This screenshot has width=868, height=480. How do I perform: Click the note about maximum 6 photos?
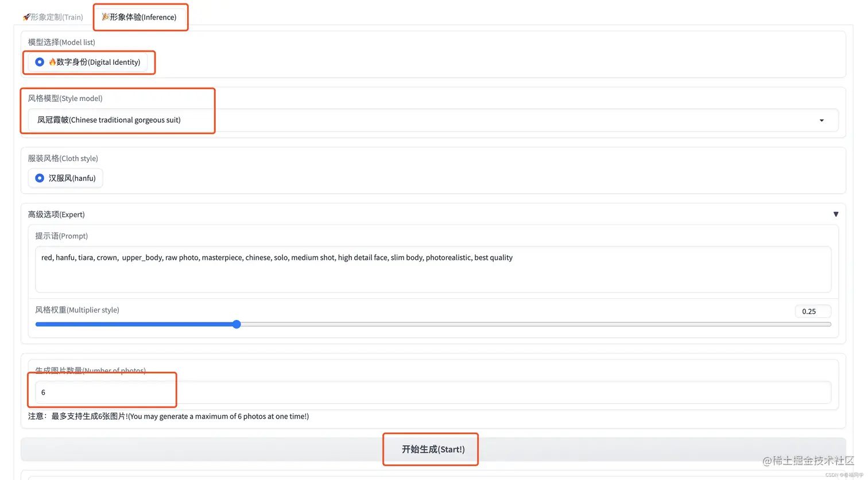click(x=168, y=416)
